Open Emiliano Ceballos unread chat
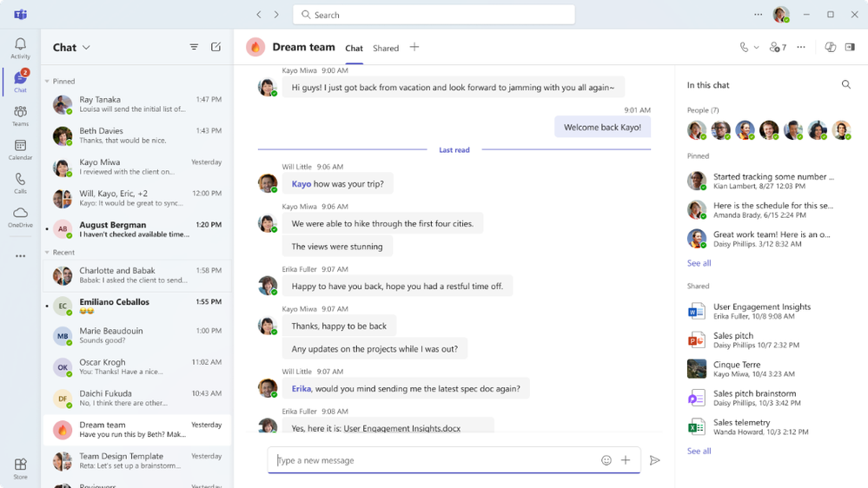Image resolution: width=868 pixels, height=488 pixels. click(x=137, y=306)
